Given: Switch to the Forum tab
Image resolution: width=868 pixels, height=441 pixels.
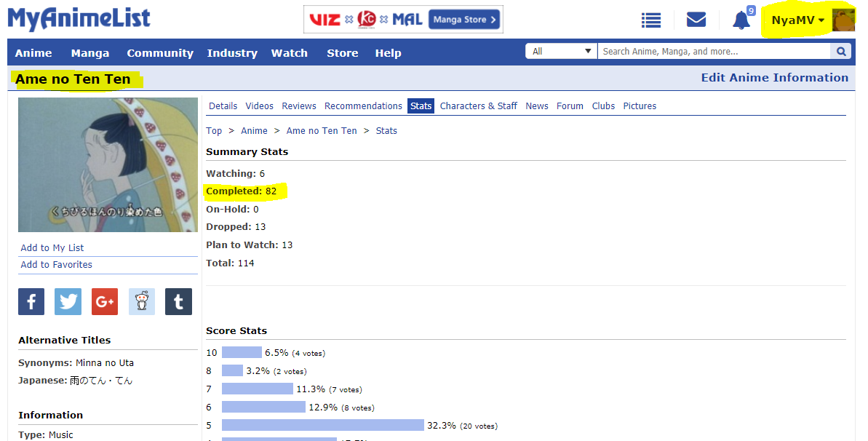Looking at the screenshot, I should [570, 106].
